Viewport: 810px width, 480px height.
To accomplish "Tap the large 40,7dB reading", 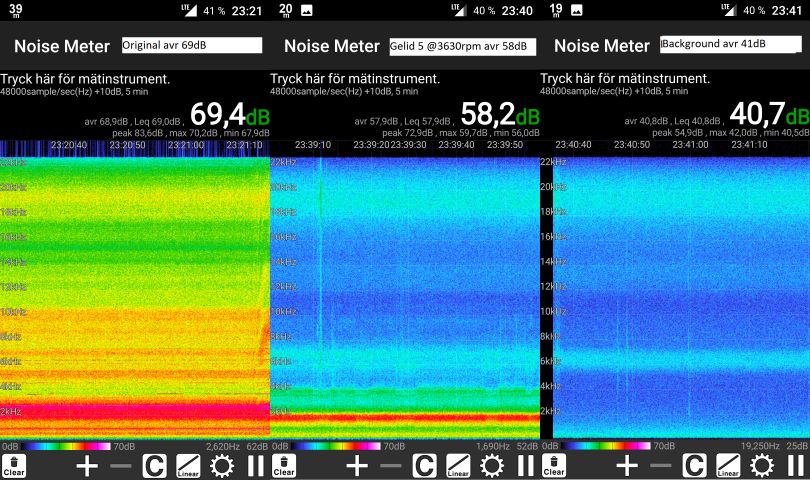I will point(770,115).
